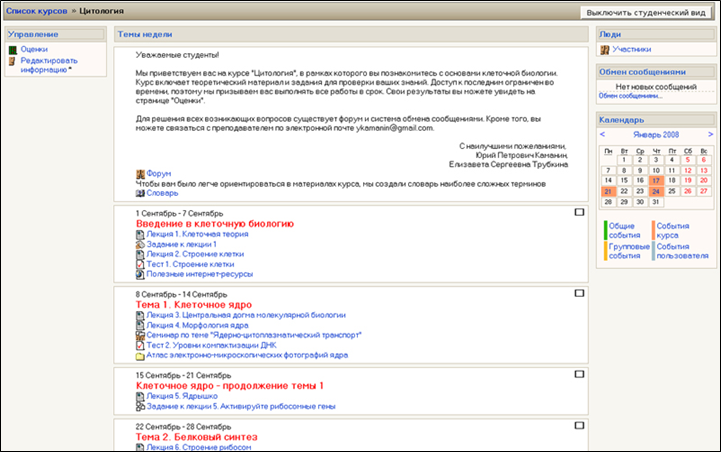This screenshot has width=721, height=452.
Task: Open Тест 2. Уровни компактизации ДНК
Action: pyautogui.click(x=212, y=345)
